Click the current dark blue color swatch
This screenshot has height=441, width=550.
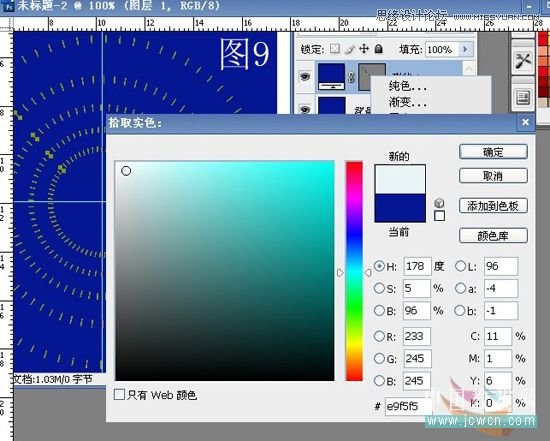pos(400,208)
